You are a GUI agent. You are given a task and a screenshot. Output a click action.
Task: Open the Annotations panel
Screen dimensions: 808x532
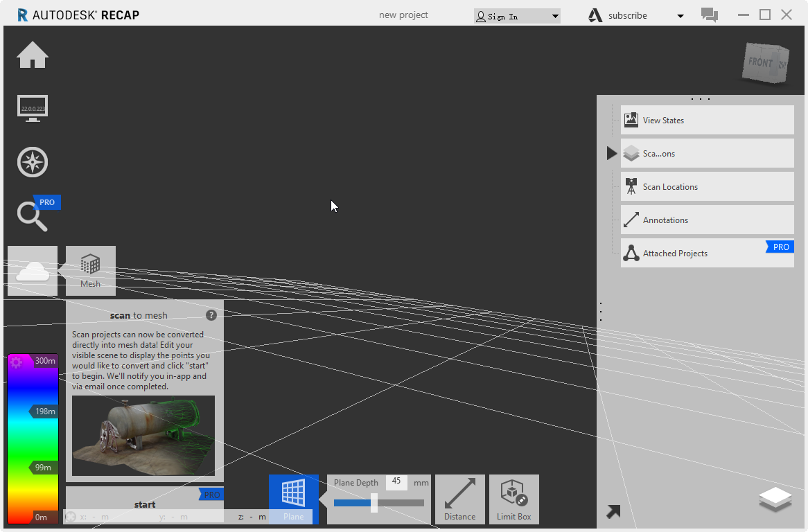pos(706,220)
